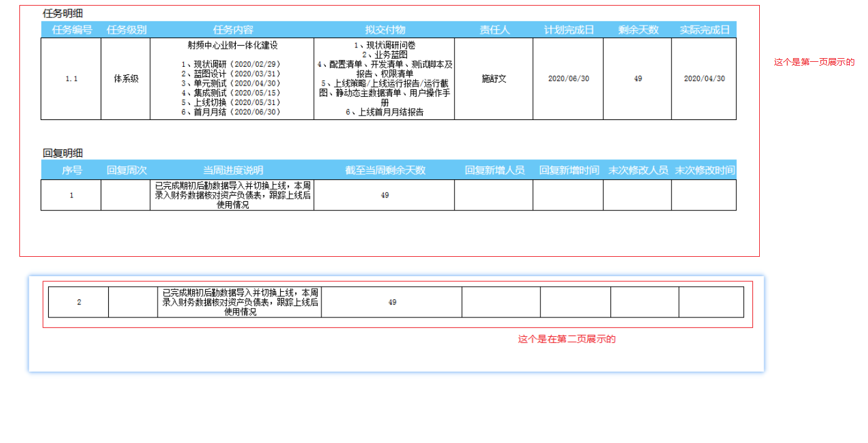Image resolution: width=868 pixels, height=443 pixels.
Task: Select the deliverable 6、上线首月月结报告
Action: pyautogui.click(x=385, y=112)
